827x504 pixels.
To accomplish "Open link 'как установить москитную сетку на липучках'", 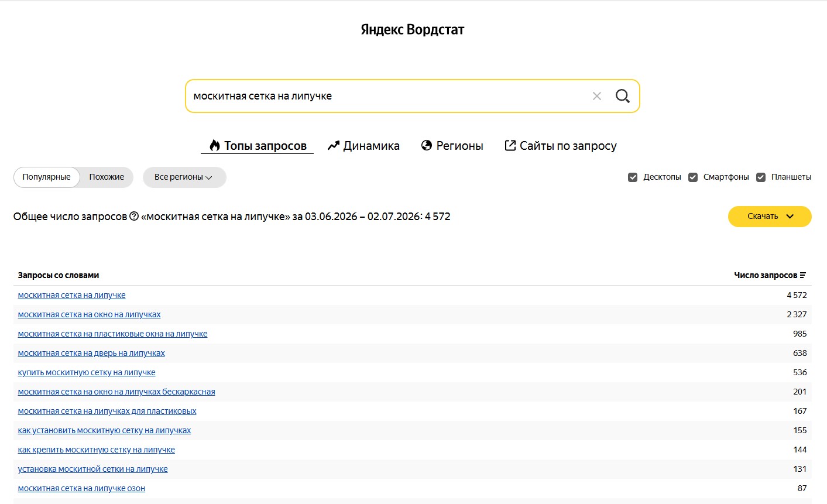I will coord(105,431).
